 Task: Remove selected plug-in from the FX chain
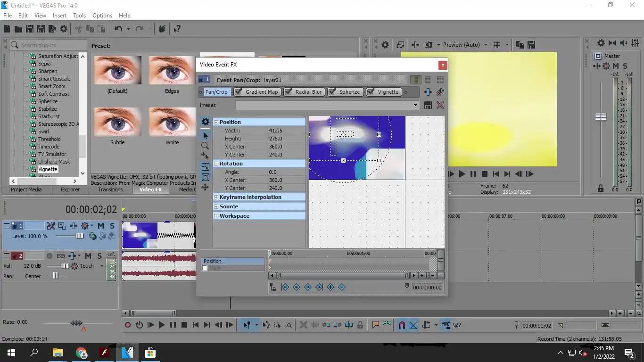(x=440, y=92)
